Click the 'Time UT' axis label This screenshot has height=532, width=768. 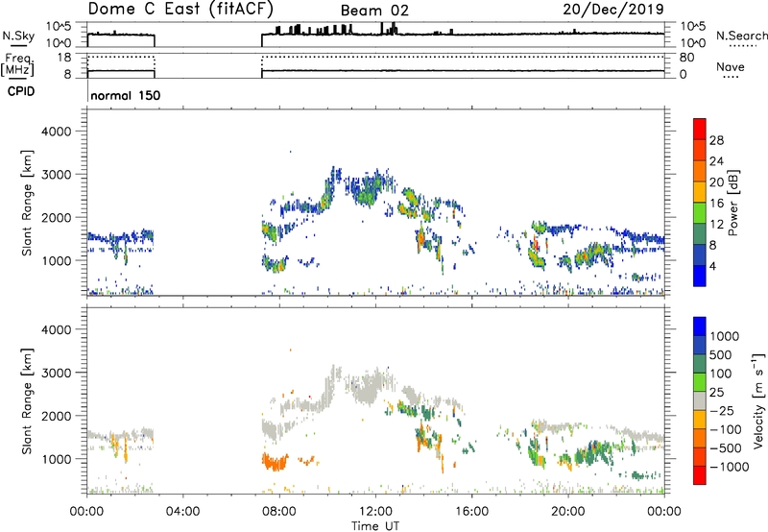tap(375, 526)
